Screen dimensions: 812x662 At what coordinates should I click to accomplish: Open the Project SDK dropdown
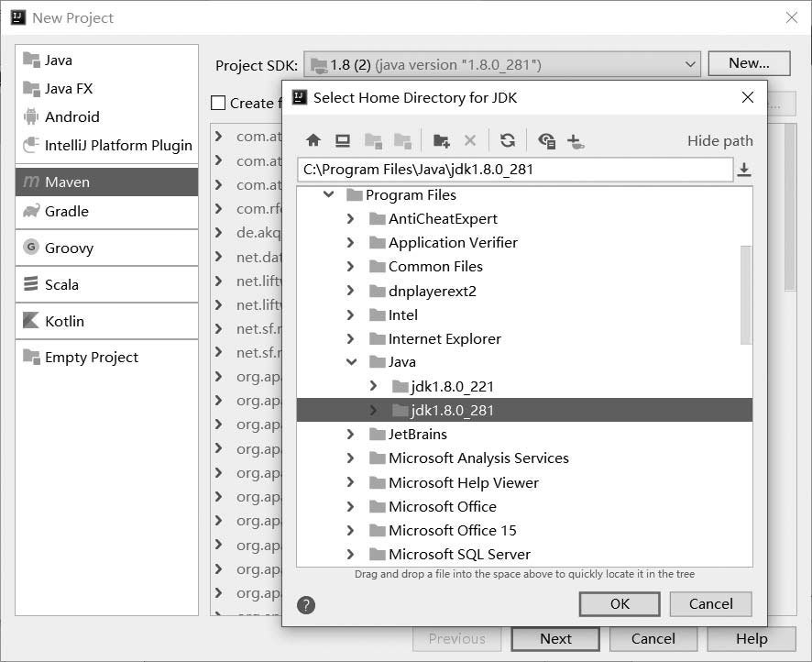[x=502, y=65]
